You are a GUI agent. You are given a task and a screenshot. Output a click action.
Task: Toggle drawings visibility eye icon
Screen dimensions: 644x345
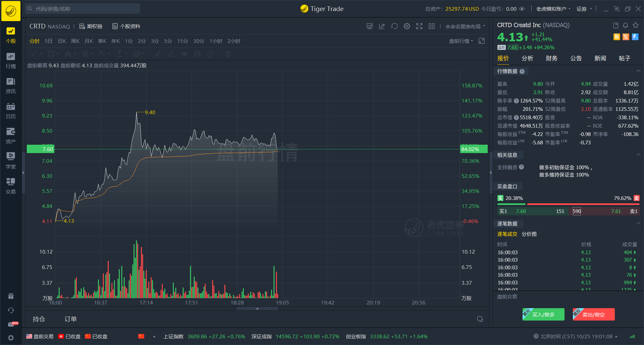point(184,54)
